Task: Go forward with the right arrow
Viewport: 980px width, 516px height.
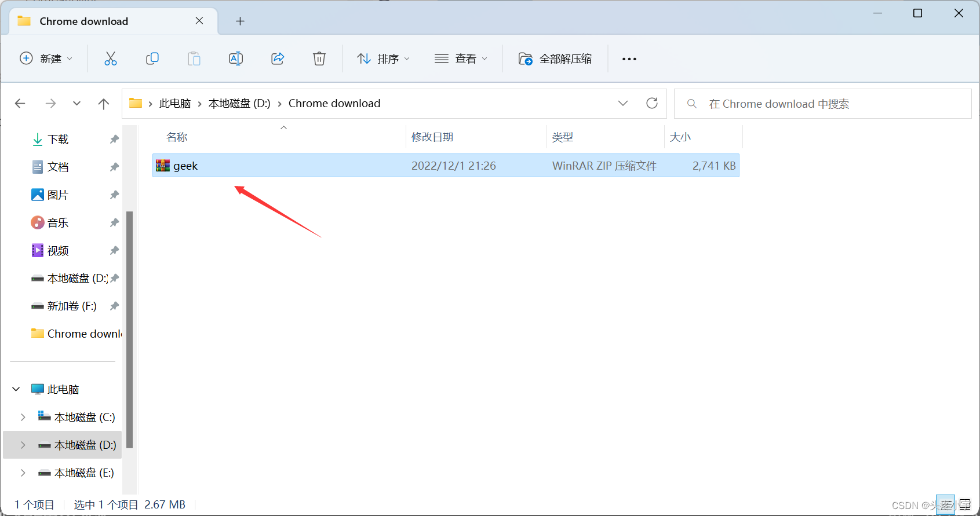Action: pyautogui.click(x=50, y=104)
